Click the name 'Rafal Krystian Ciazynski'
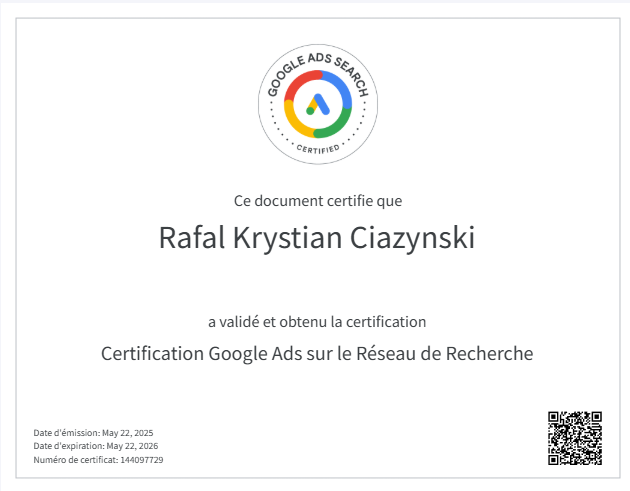 (317, 238)
